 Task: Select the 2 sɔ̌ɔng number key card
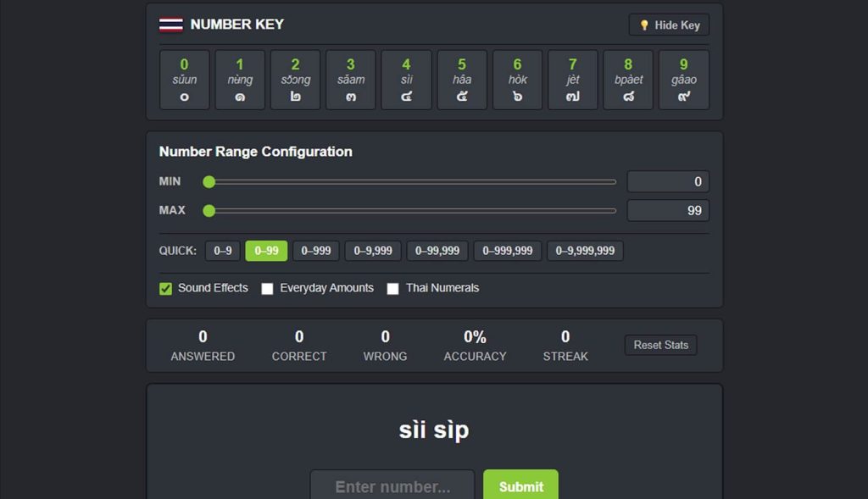[x=295, y=80]
